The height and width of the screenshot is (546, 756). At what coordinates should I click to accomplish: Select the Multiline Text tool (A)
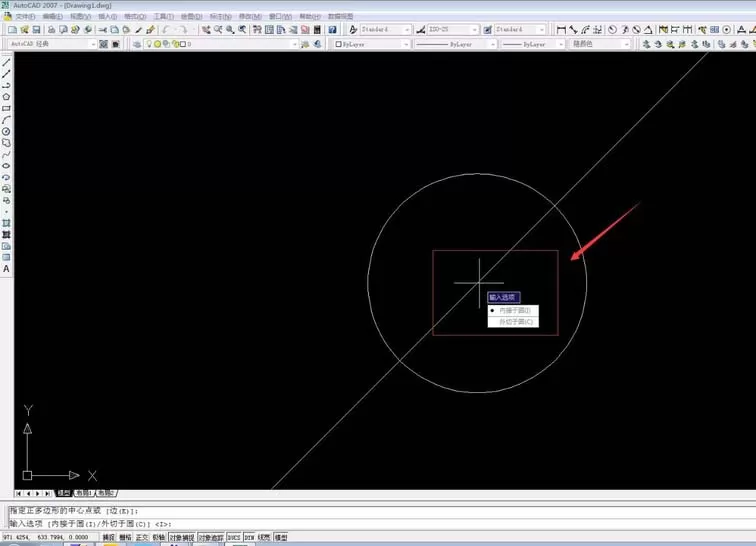(x=6, y=269)
